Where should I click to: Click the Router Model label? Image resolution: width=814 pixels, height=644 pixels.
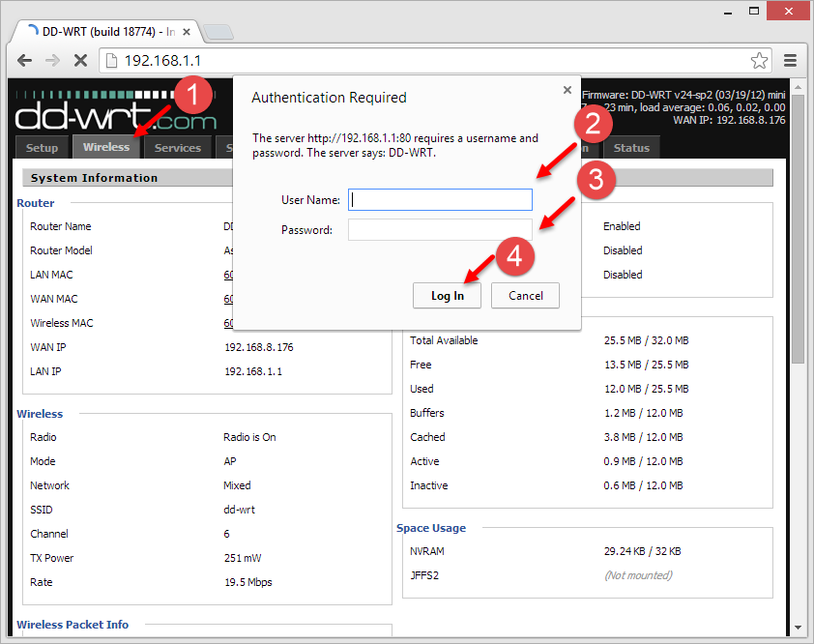tap(61, 250)
